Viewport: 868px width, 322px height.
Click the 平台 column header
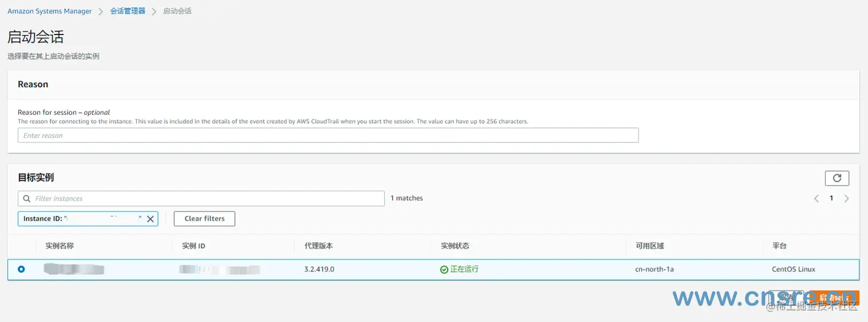[x=779, y=246]
